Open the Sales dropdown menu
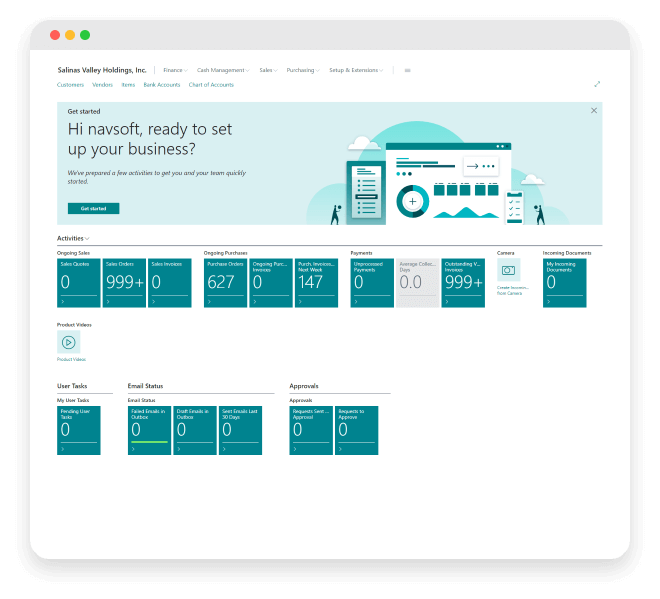 [268, 70]
